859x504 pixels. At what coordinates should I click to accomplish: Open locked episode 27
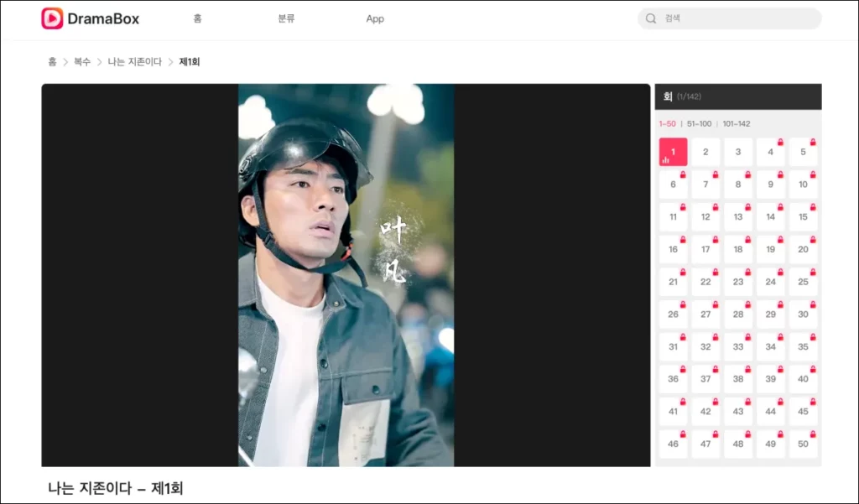pyautogui.click(x=705, y=314)
